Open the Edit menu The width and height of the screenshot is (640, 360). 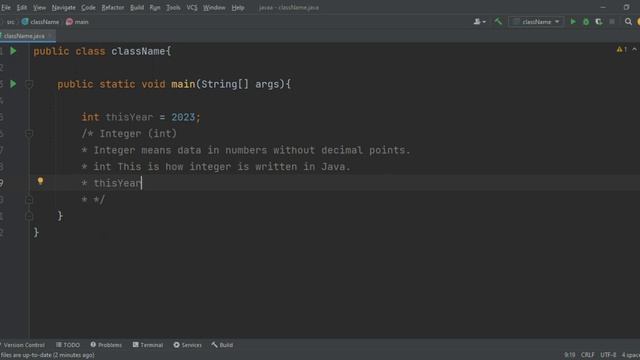coord(22,7)
